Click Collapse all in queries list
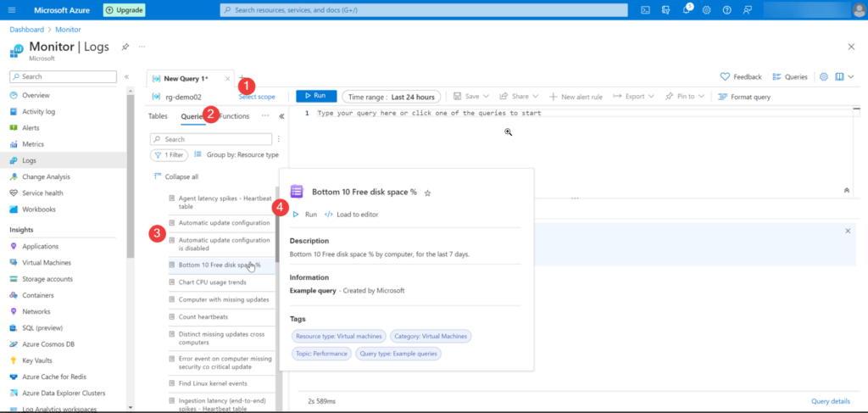 pos(176,176)
